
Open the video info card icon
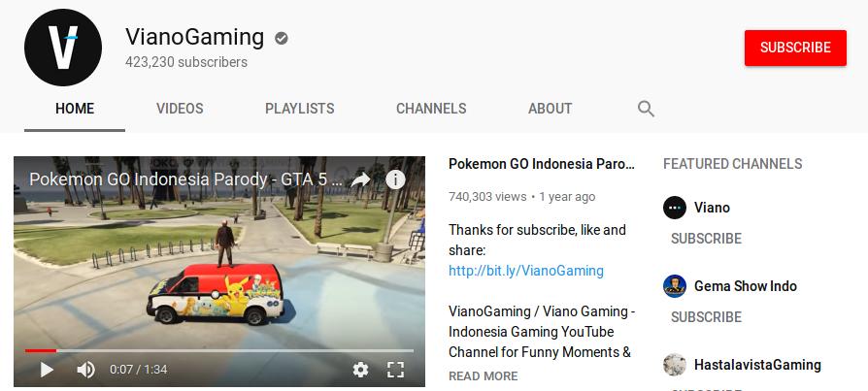(395, 179)
